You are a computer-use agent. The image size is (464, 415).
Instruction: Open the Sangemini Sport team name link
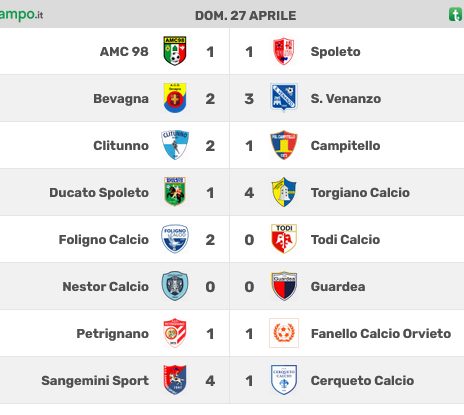point(95,380)
